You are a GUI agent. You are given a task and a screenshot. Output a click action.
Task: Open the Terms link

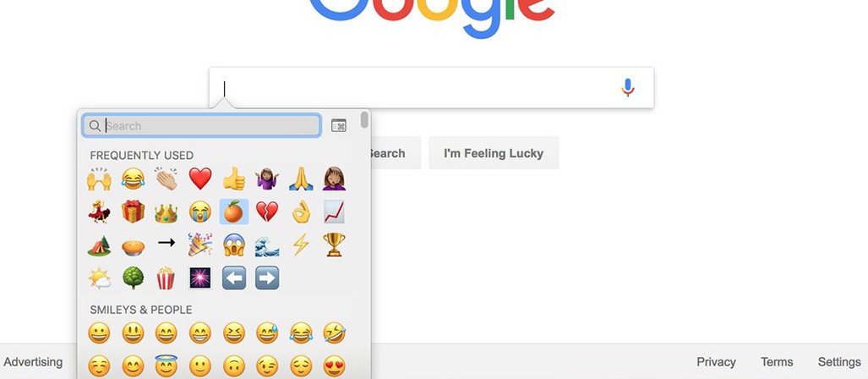(777, 362)
